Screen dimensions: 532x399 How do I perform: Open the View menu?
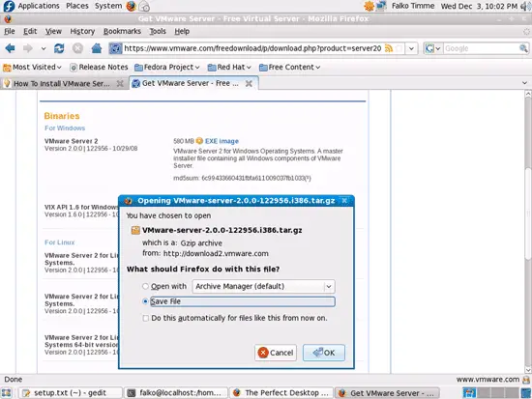[x=53, y=31]
